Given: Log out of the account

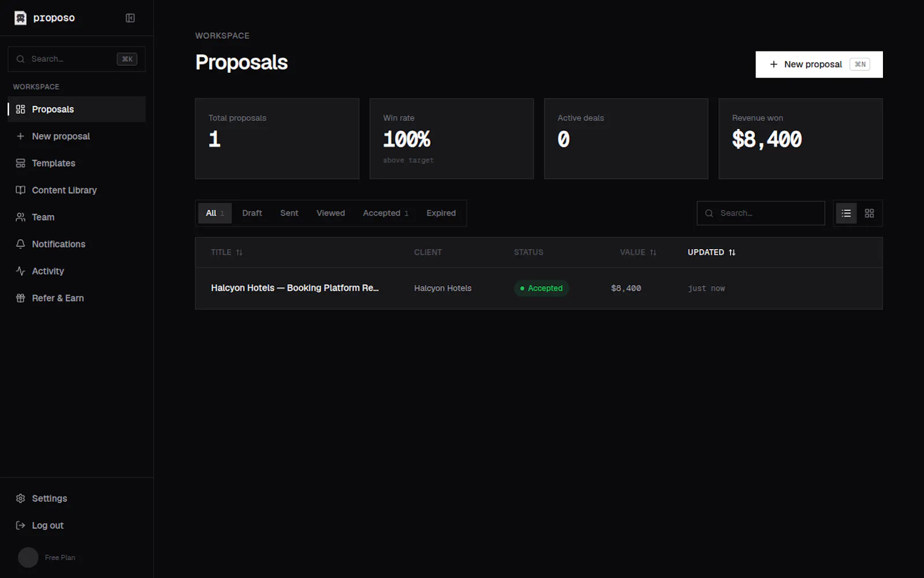Looking at the screenshot, I should tap(77, 525).
